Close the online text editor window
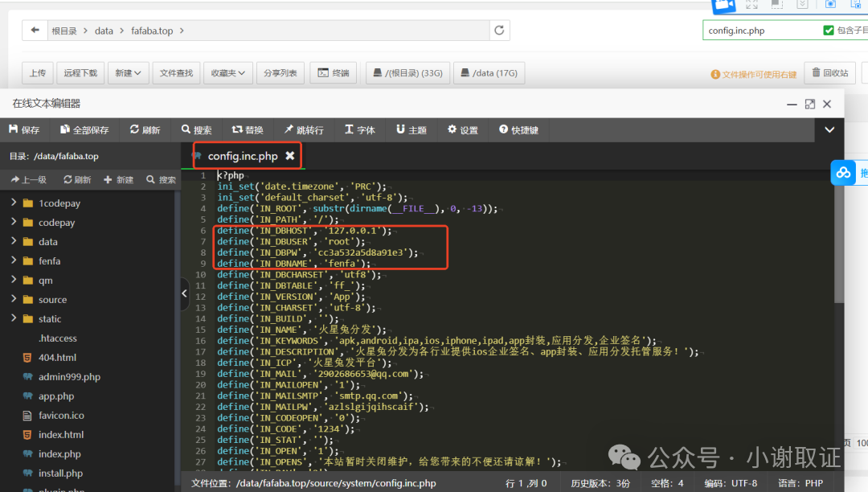The height and width of the screenshot is (492, 868). [x=827, y=104]
